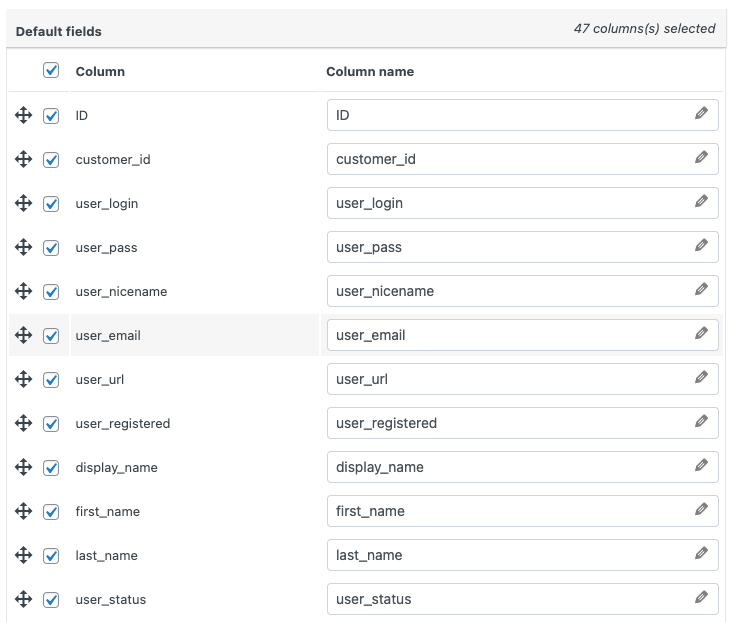The height and width of the screenshot is (622, 736).
Task: Click the pencil icon for the last_name column name
Action: [701, 553]
